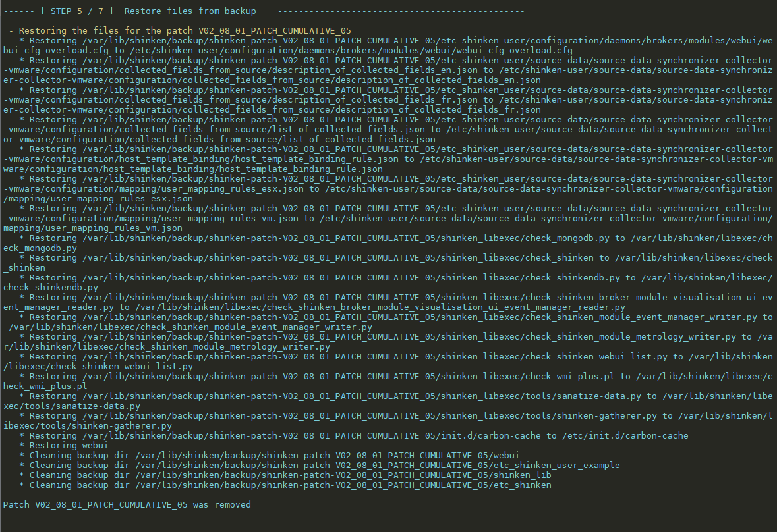This screenshot has width=777, height=532.
Task: Click the wrapped 'xec/tools/sanatize-data.py' text
Action: point(72,406)
